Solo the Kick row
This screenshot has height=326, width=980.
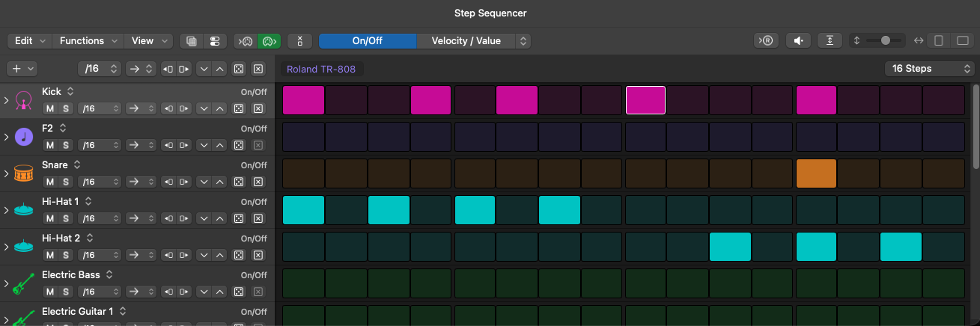click(66, 108)
